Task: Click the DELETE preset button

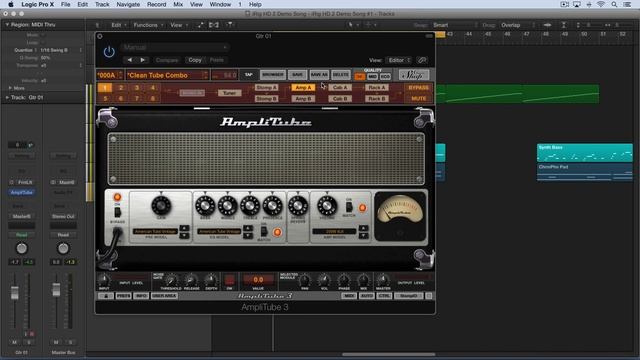Action: pos(340,75)
